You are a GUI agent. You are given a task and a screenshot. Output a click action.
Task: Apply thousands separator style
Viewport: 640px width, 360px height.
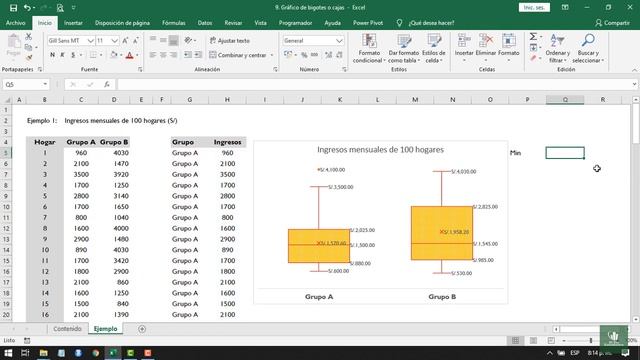[x=314, y=55]
